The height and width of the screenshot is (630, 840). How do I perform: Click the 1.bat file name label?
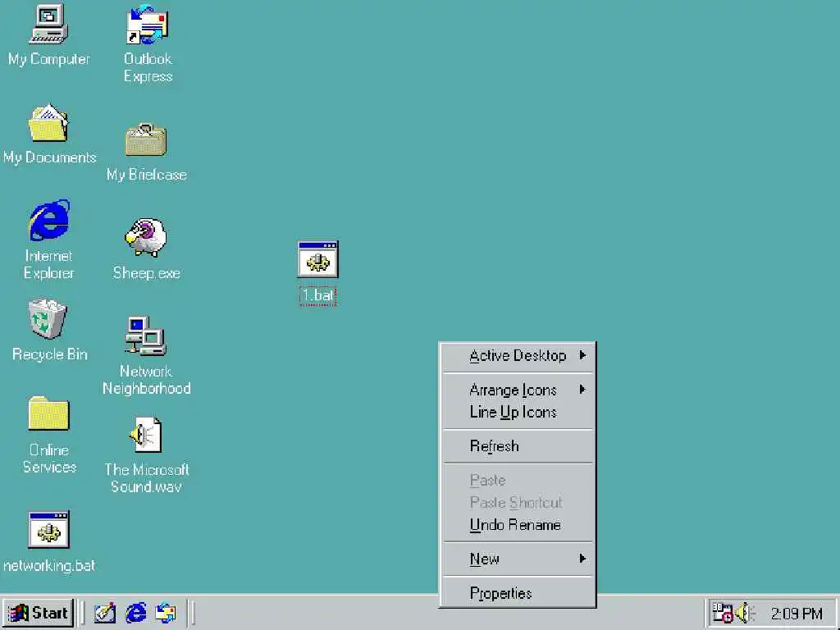[x=317, y=295]
